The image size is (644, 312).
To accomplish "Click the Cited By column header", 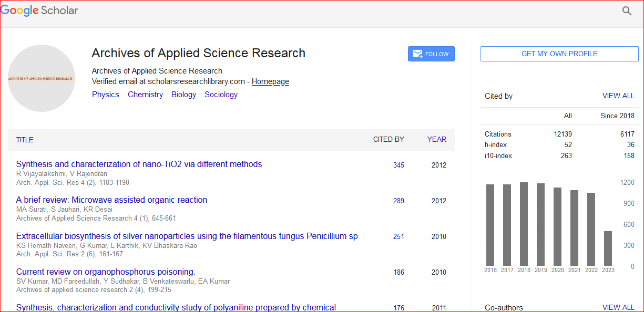I will click(389, 139).
